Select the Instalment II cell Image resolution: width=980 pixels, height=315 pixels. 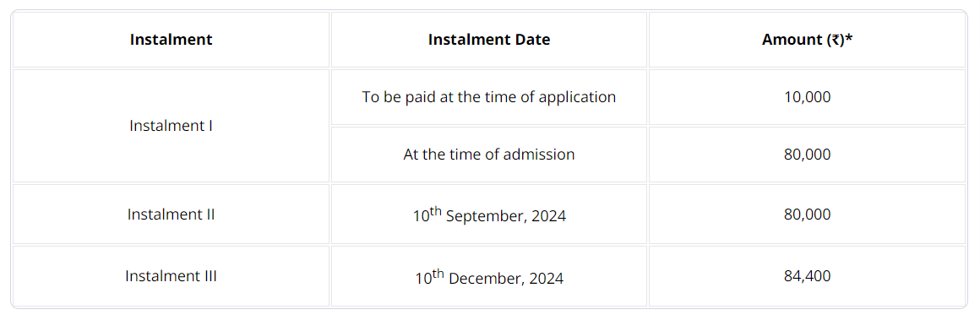click(171, 215)
